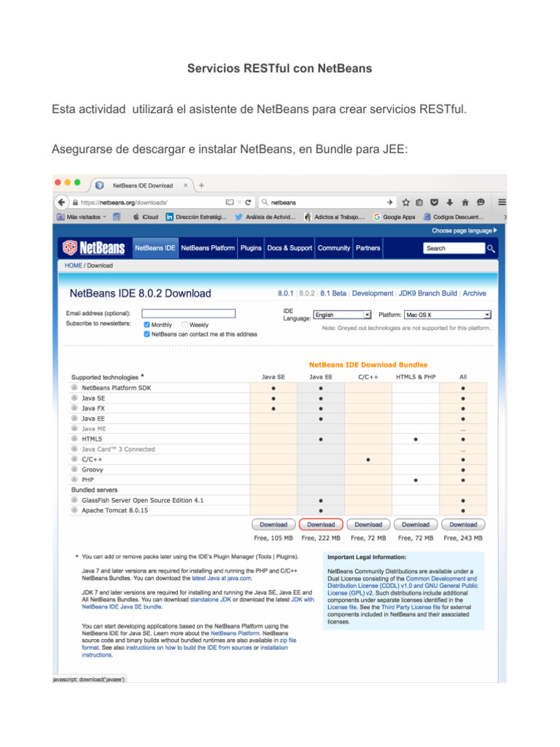Click info icon beside GlassFish Server
Image resolution: width=560 pixels, height=747 pixels.
[x=74, y=500]
